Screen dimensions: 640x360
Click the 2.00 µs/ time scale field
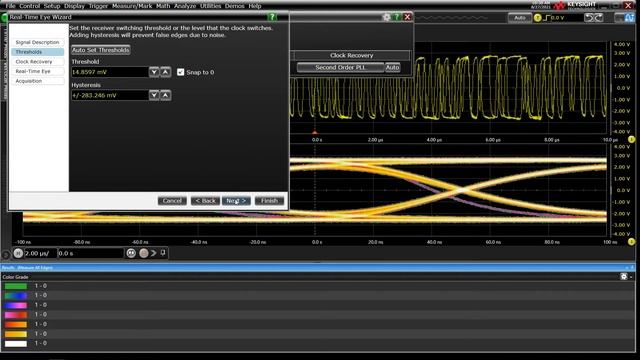coord(40,253)
